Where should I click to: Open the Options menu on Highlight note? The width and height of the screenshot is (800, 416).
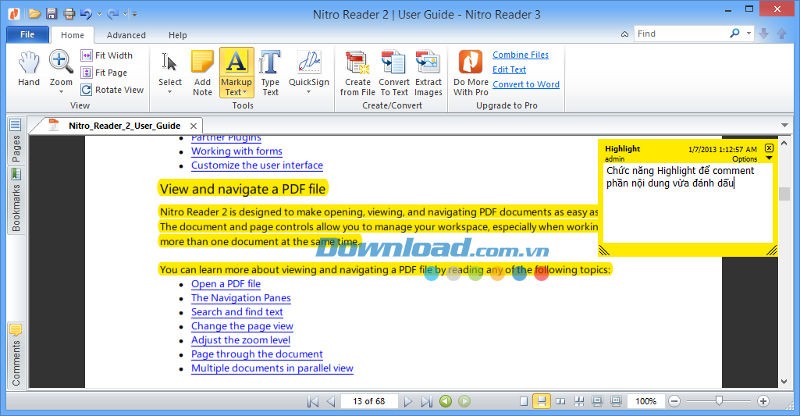(x=748, y=159)
